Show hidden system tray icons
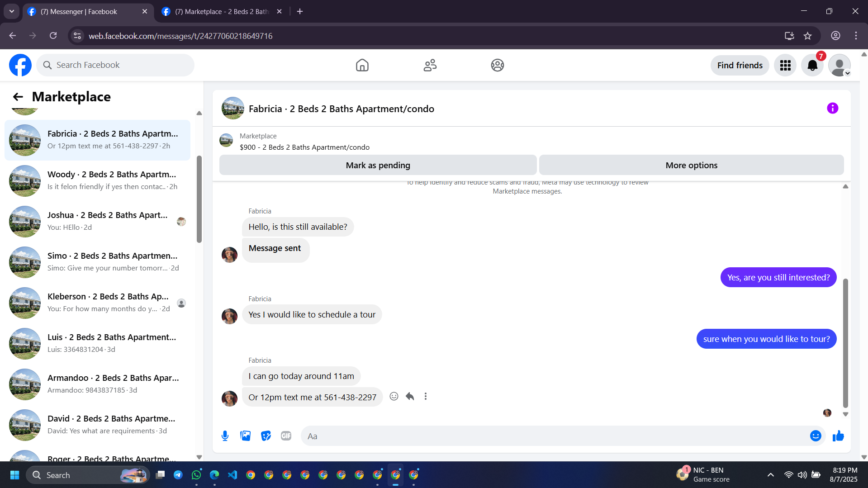Viewport: 868px width, 488px height. tap(771, 475)
